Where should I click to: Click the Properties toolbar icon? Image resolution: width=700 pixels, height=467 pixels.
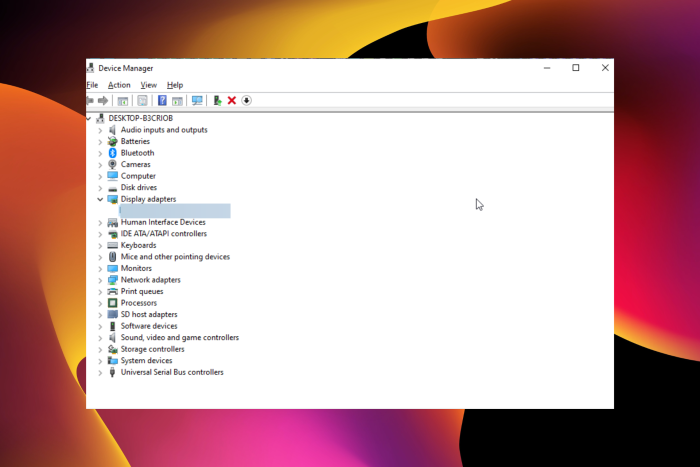point(142,101)
